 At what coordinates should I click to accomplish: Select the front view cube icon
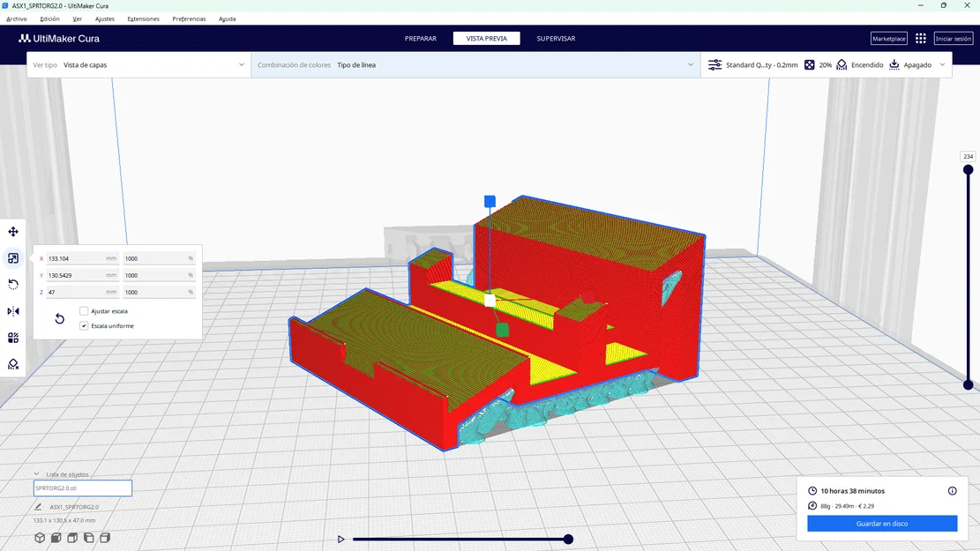pos(55,538)
